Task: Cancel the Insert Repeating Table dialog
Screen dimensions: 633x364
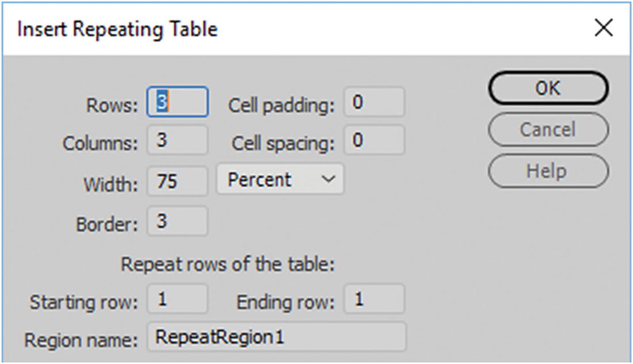Action: pyautogui.click(x=548, y=129)
